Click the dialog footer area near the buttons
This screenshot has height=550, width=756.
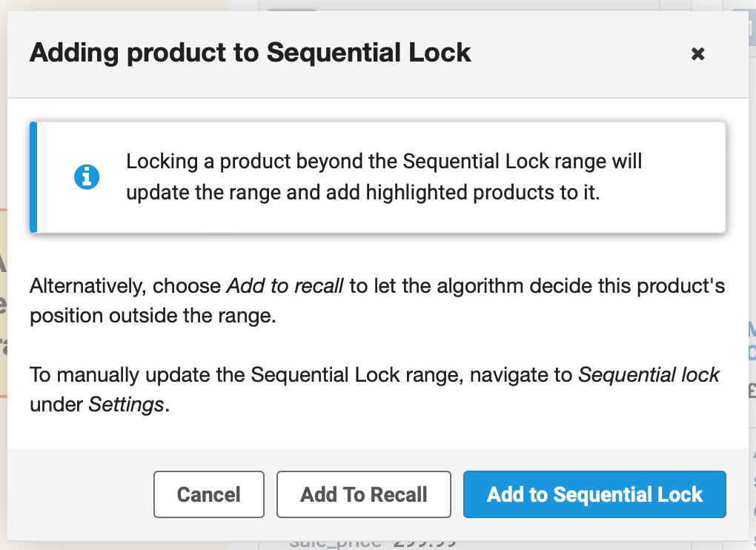[89, 494]
